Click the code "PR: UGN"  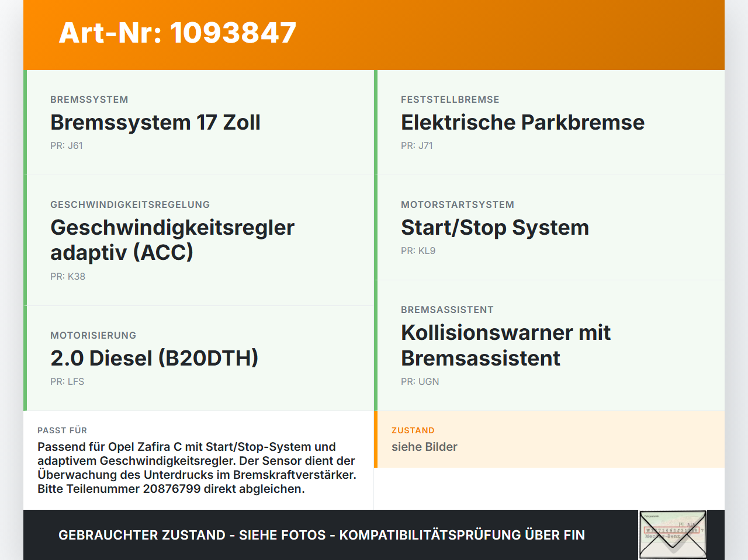tap(420, 382)
